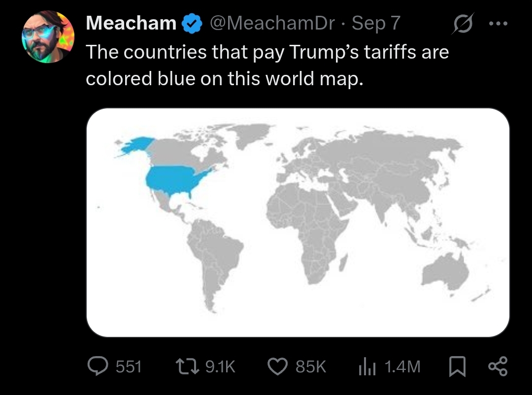
Task: Click the share post icon
Action: pos(497,366)
